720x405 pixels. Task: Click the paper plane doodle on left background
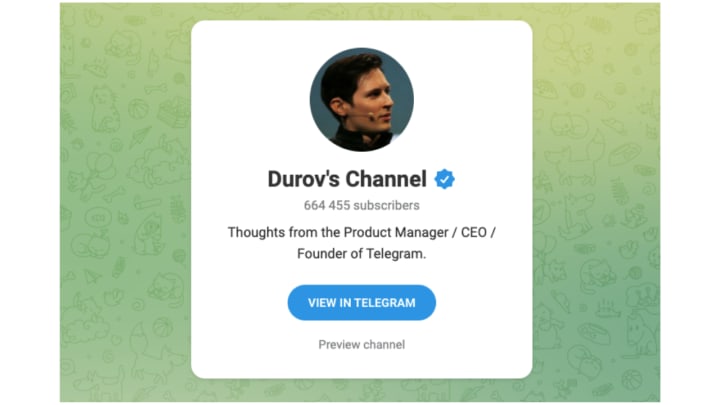pyautogui.click(x=92, y=276)
